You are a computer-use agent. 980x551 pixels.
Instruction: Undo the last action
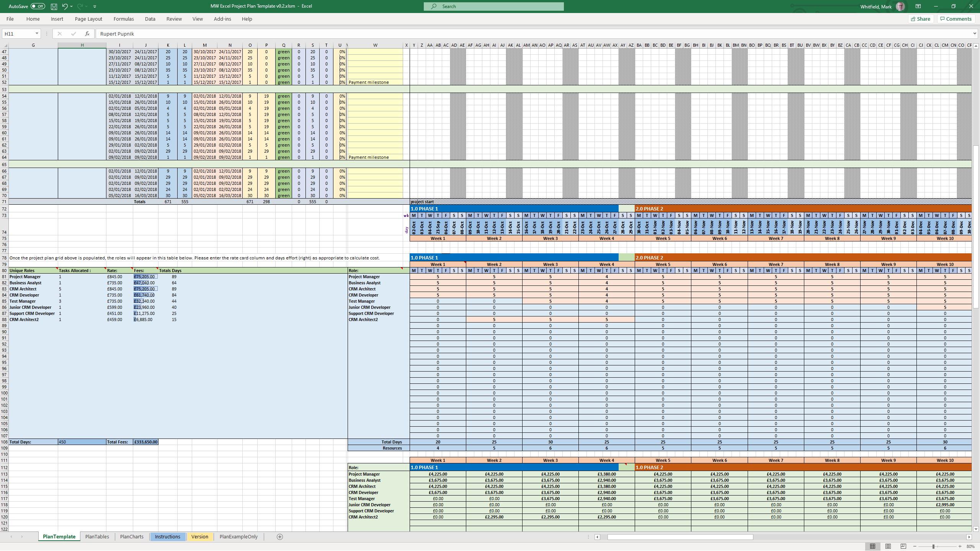tap(64, 6)
